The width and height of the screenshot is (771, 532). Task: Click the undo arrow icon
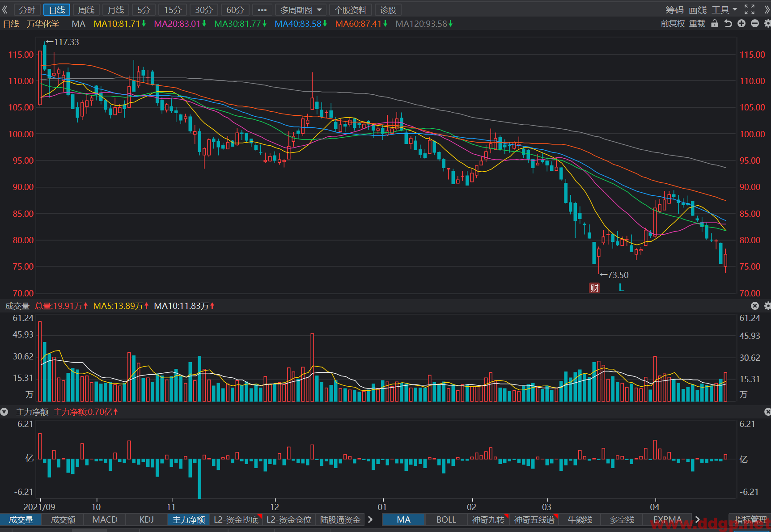[x=728, y=24]
